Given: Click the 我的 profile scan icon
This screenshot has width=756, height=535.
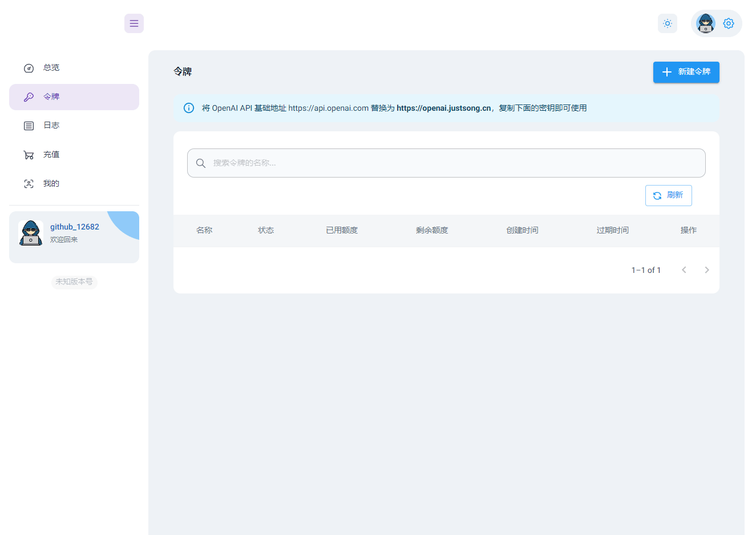Looking at the screenshot, I should 29,184.
